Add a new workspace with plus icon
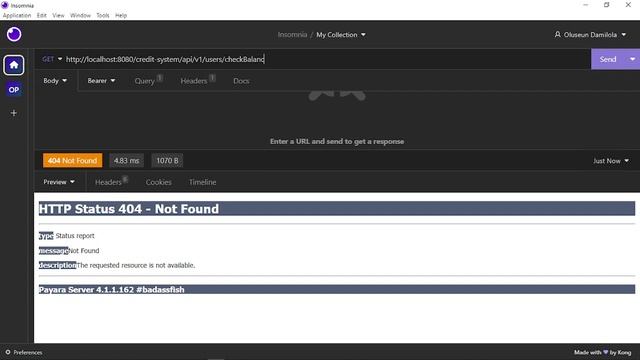 [14, 113]
